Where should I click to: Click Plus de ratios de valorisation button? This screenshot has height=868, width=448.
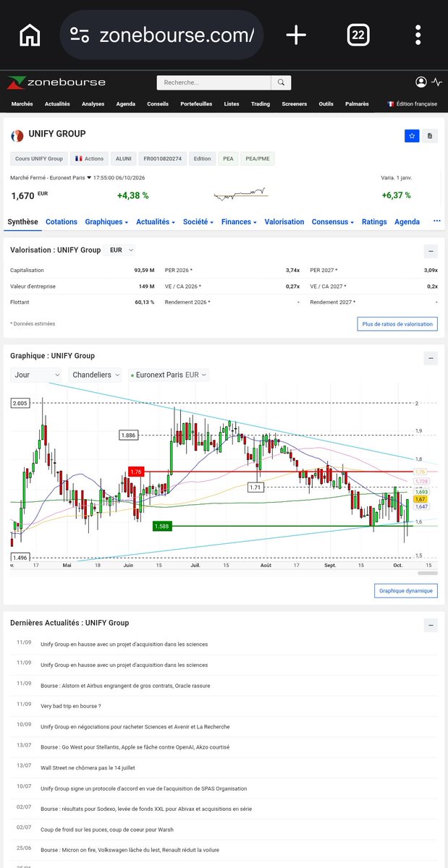397,324
